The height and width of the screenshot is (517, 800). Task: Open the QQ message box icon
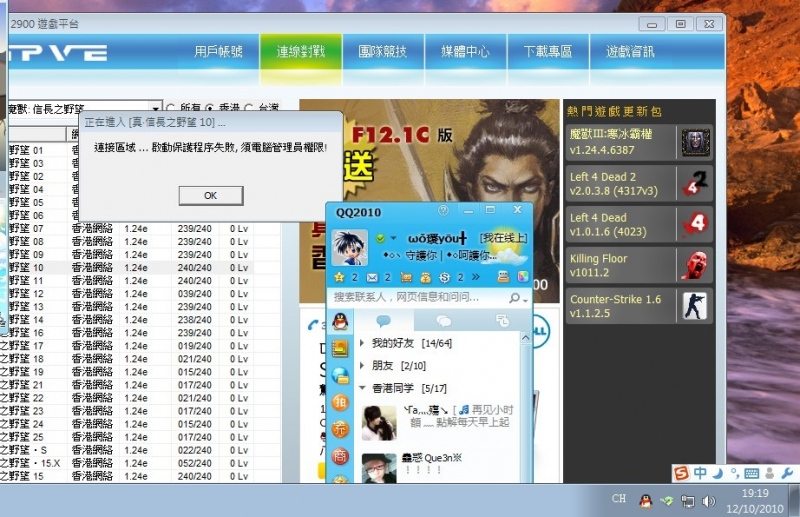click(504, 277)
